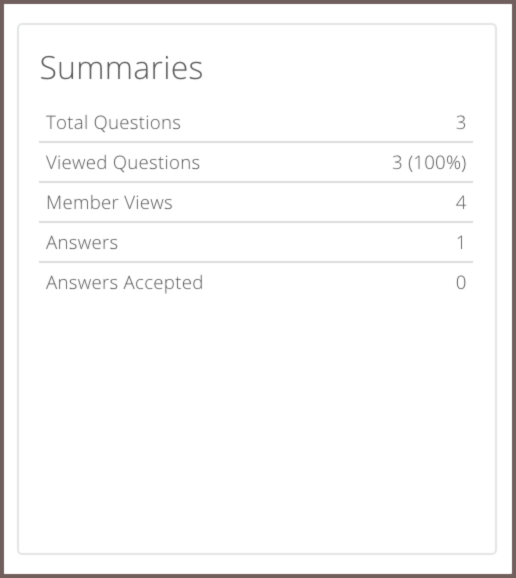The height and width of the screenshot is (578, 516).
Task: Click the divider below Total Questions row
Action: [x=256, y=142]
